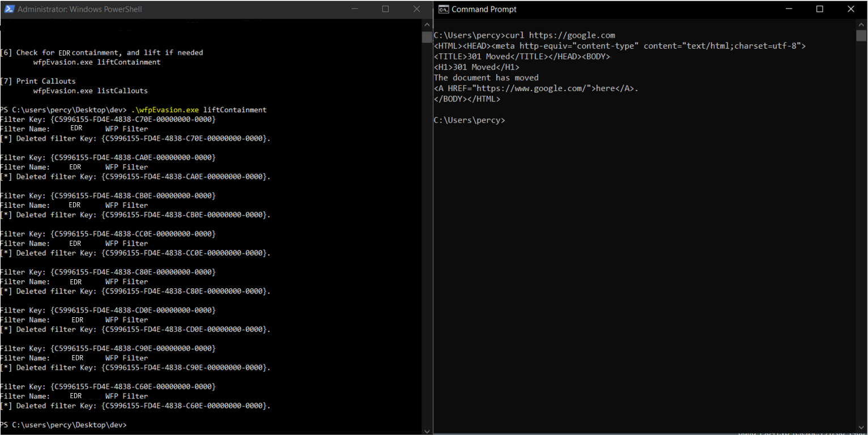Click the Command Prompt scrollbar thumb

click(861, 36)
